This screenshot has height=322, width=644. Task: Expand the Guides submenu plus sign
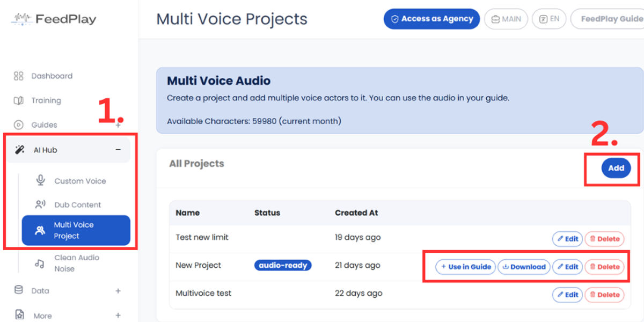(x=118, y=125)
